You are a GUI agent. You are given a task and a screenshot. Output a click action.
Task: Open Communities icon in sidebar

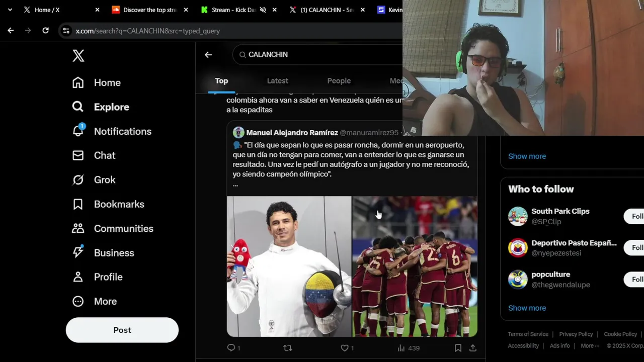pos(78,228)
